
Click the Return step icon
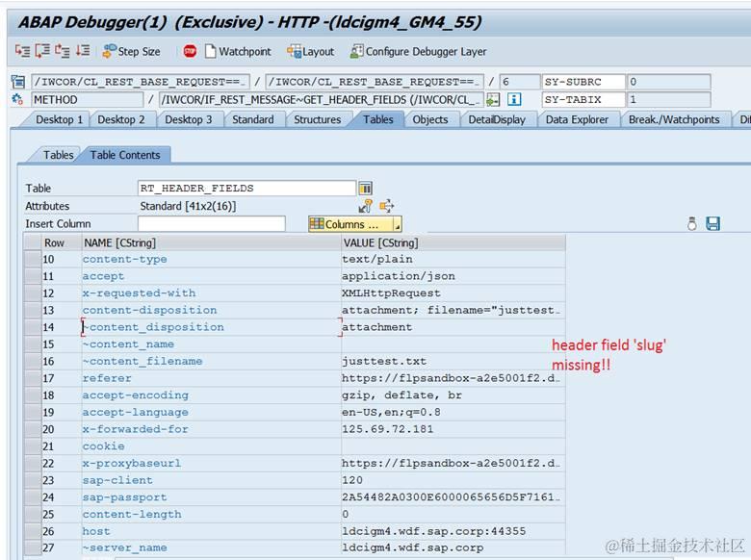pos(63,51)
